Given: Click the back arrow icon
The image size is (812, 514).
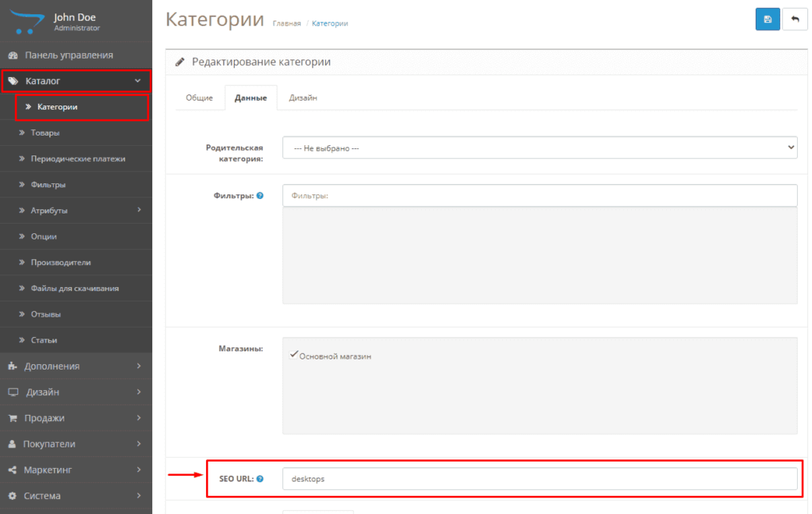Looking at the screenshot, I should pos(795,19).
